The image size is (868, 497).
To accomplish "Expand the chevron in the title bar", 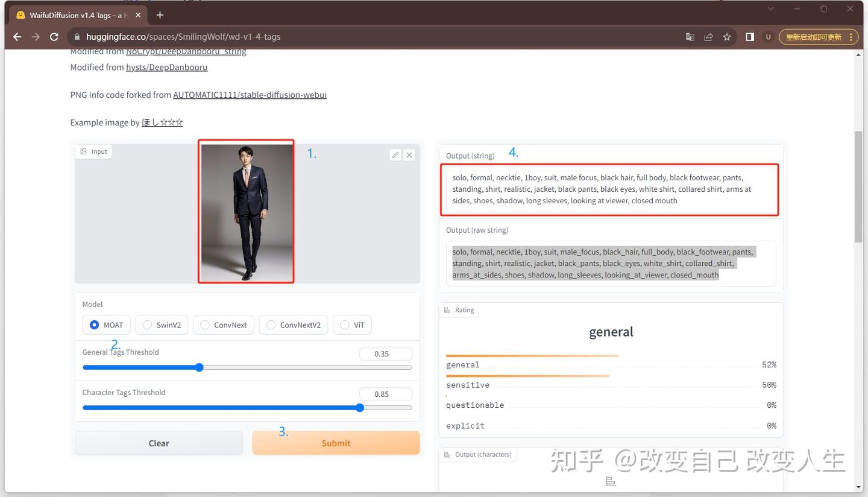I will (x=770, y=9).
